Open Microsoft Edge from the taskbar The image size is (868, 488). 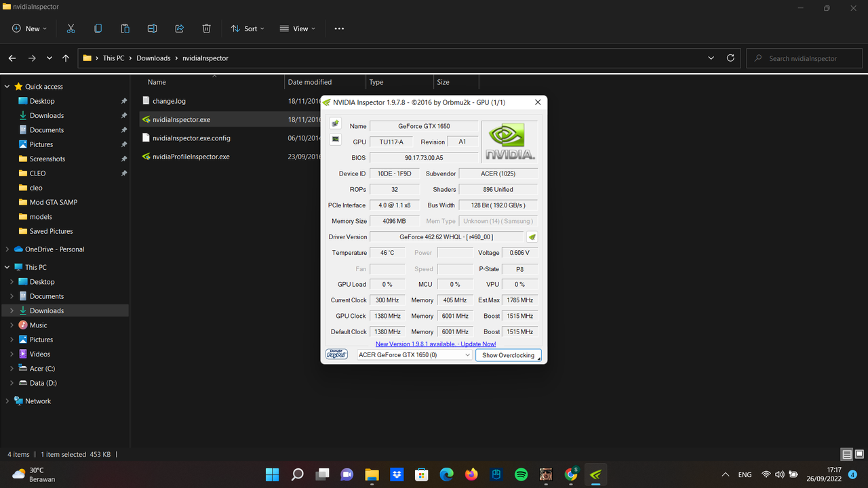pos(446,474)
